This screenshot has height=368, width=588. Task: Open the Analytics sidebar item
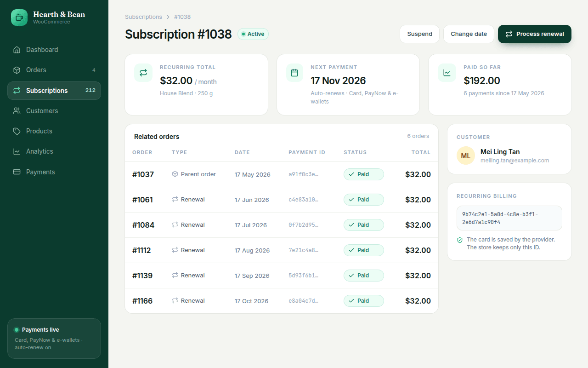[x=54, y=151]
